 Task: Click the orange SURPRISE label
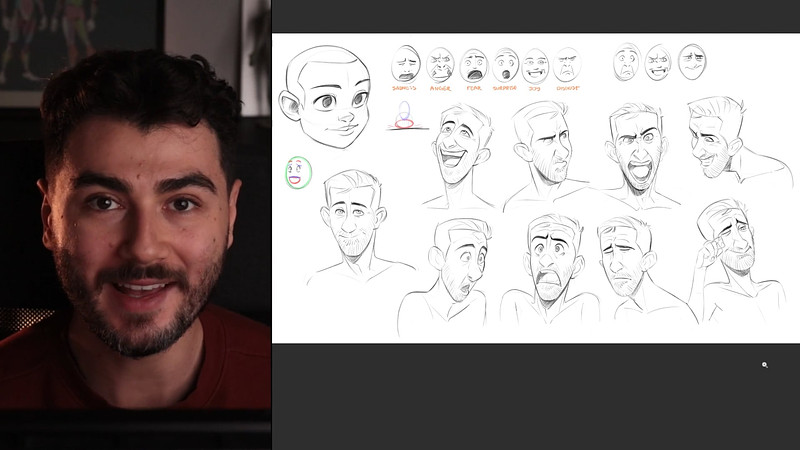click(505, 88)
